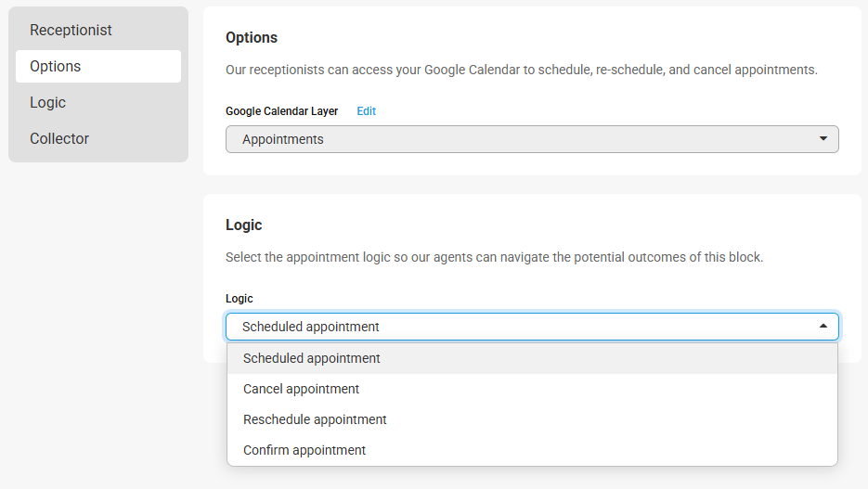The image size is (868, 489).
Task: Switch to the Options sidebar item
Action: coord(56,66)
